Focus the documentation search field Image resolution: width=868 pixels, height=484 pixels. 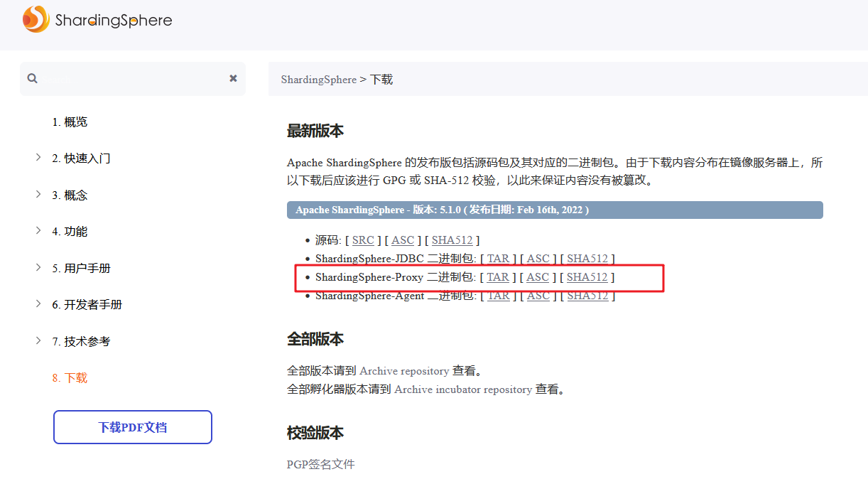pyautogui.click(x=133, y=78)
